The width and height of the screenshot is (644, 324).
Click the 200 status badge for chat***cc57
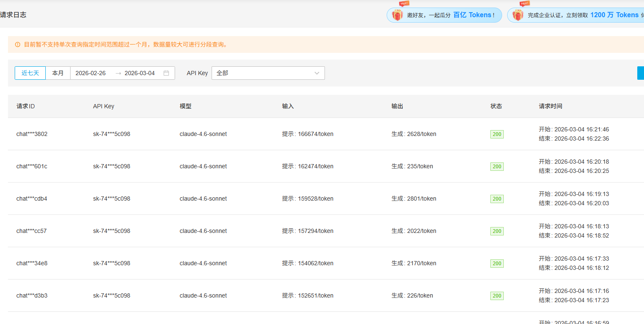497,231
